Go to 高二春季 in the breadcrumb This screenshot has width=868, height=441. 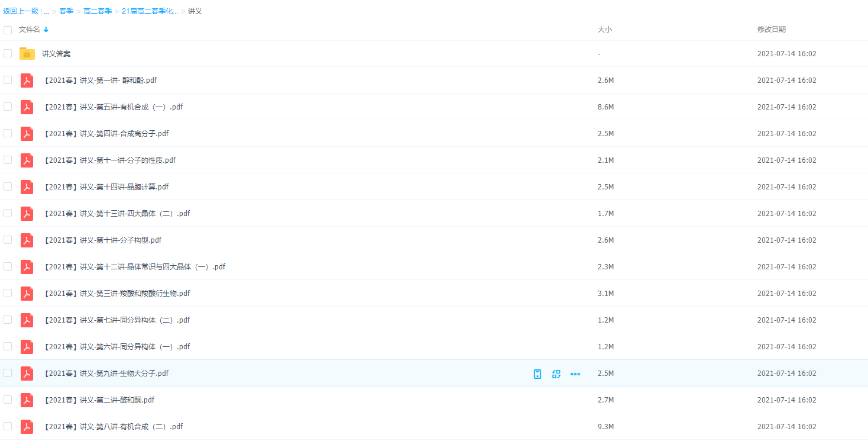[x=98, y=11]
